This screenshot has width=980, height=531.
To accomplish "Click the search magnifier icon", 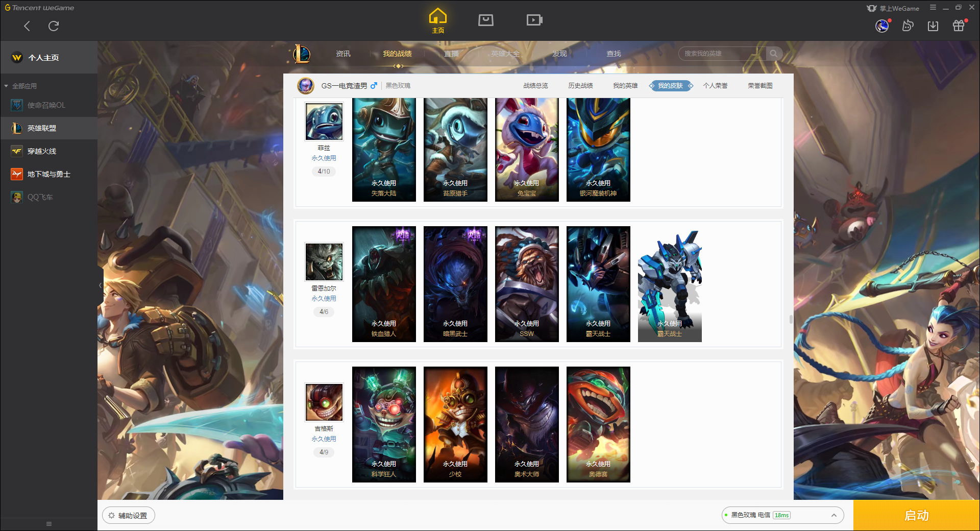I will click(774, 54).
